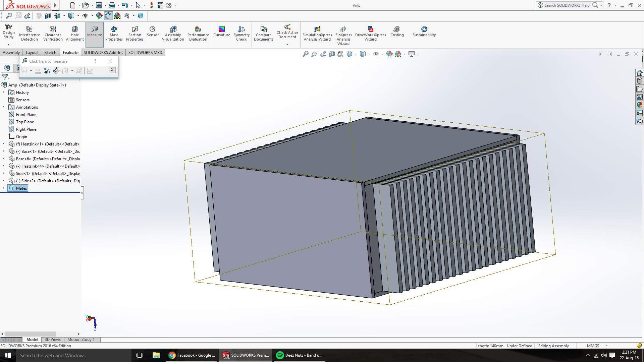Launch DriveWorksXpress Wizard
Viewport: 644px width, 362px height.
point(371,34)
